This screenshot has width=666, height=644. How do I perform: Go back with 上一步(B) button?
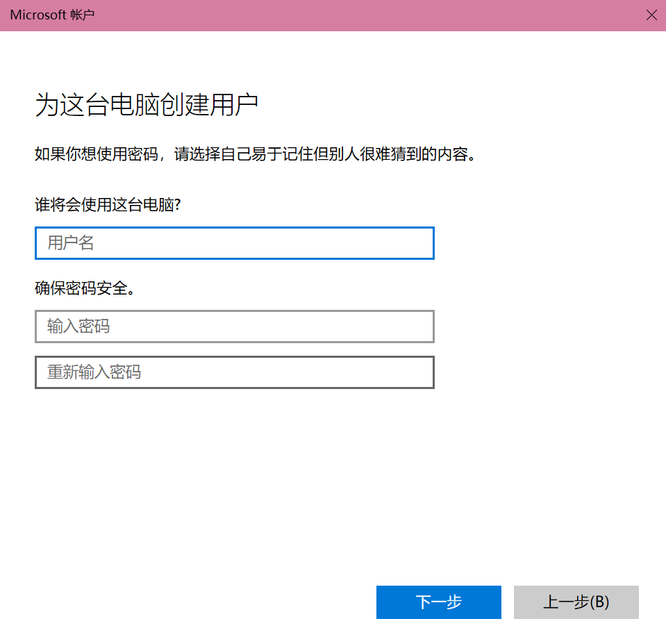576,602
